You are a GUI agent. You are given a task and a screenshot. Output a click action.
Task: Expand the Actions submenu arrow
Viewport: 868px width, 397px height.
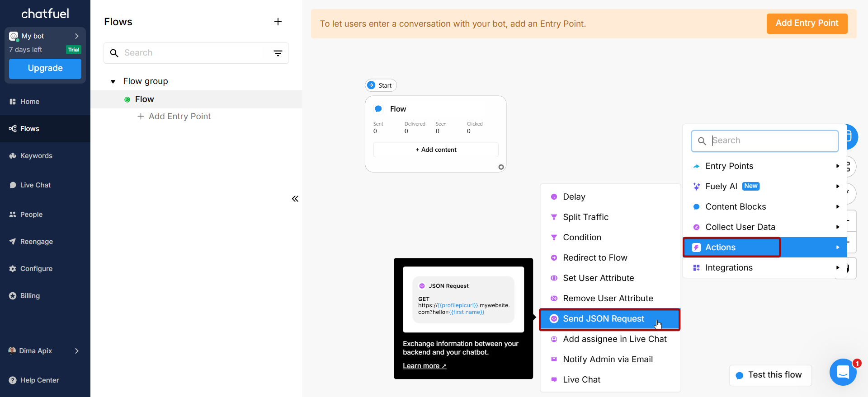click(x=838, y=248)
